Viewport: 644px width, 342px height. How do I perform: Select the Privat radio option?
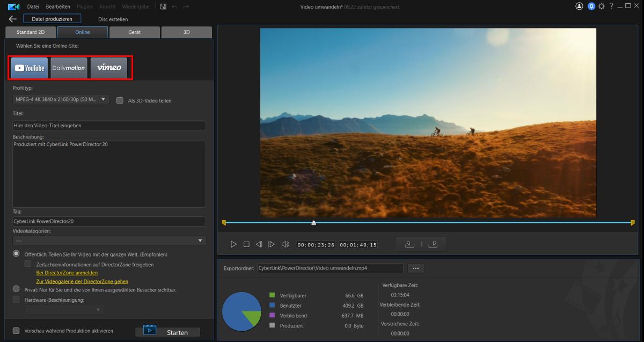tap(16, 289)
